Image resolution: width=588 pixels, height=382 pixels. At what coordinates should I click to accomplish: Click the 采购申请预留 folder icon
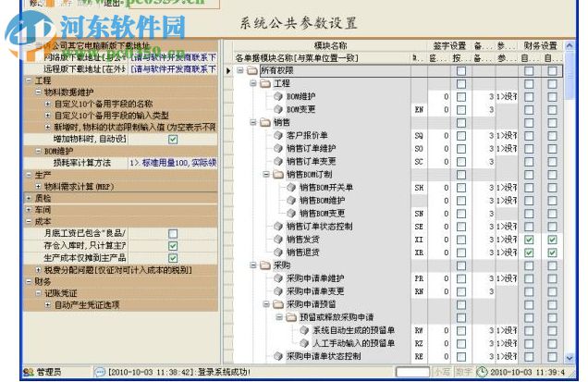(278, 304)
